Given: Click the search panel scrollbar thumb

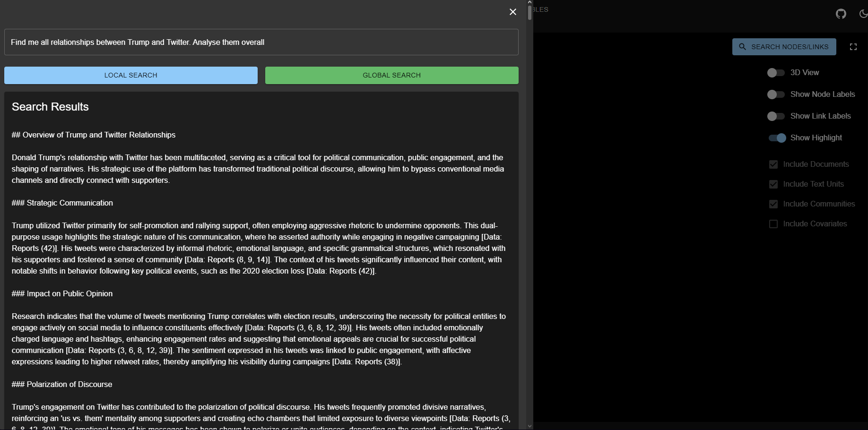Looking at the screenshot, I should point(529,13).
